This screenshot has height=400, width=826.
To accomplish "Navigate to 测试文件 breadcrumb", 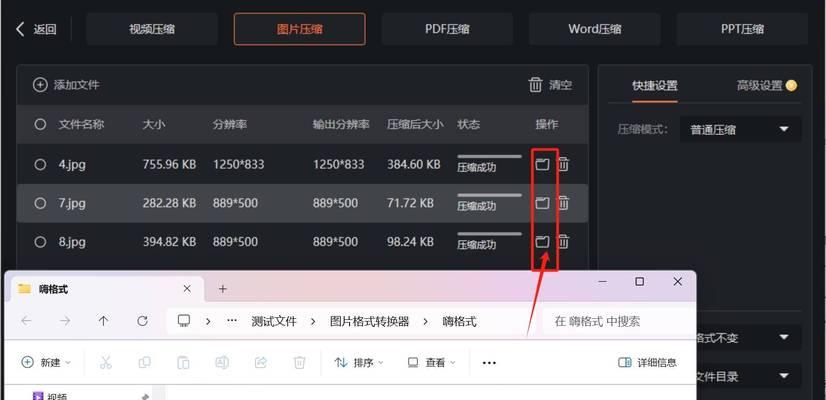I will (274, 321).
